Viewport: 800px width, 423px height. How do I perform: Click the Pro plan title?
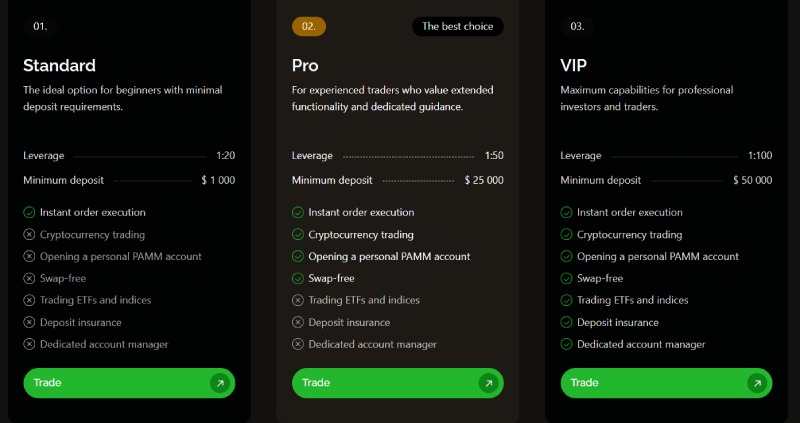(x=304, y=66)
